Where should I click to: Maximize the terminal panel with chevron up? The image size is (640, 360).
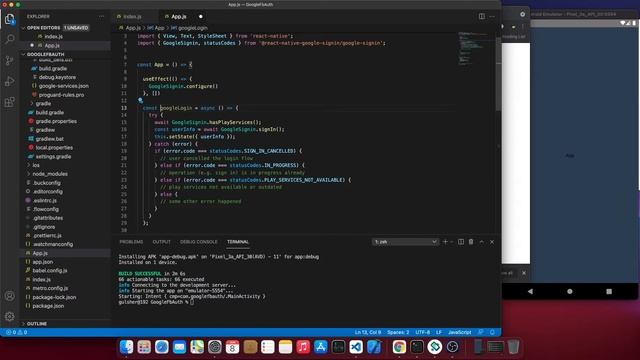click(x=482, y=242)
